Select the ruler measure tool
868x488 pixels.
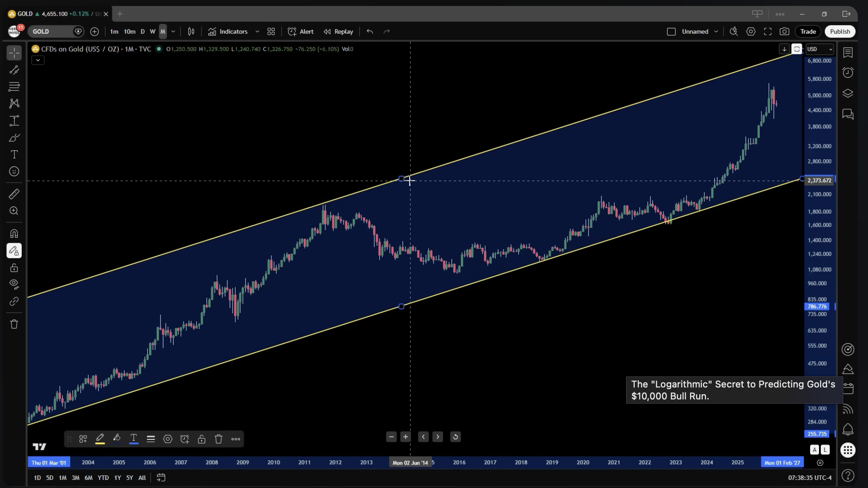tap(14, 194)
